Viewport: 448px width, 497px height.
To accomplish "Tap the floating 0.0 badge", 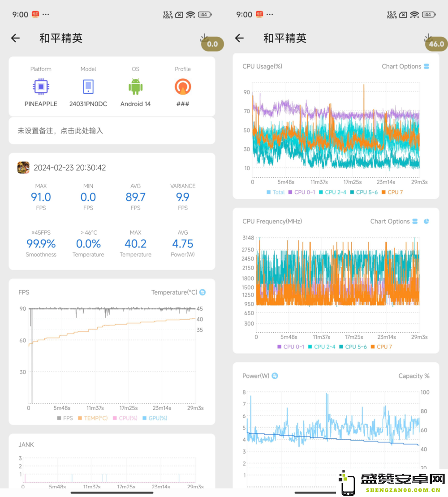I will tap(212, 44).
